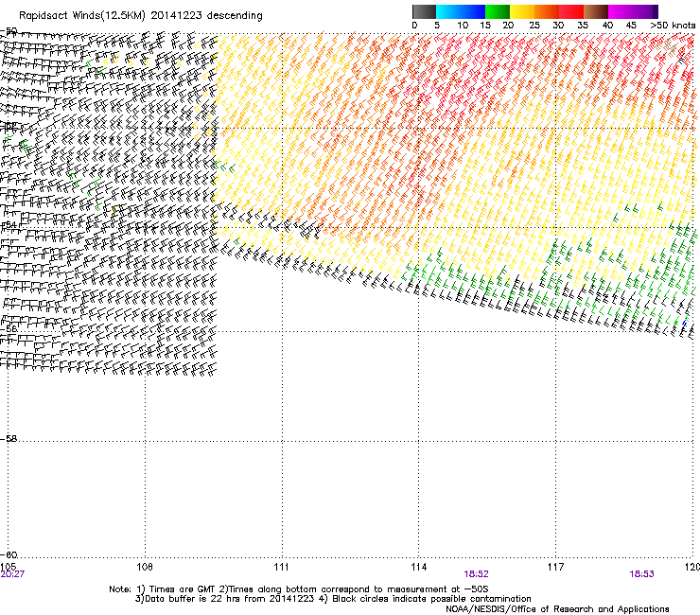Click the longitude label 111
The height and width of the screenshot is (615, 700).
(281, 567)
